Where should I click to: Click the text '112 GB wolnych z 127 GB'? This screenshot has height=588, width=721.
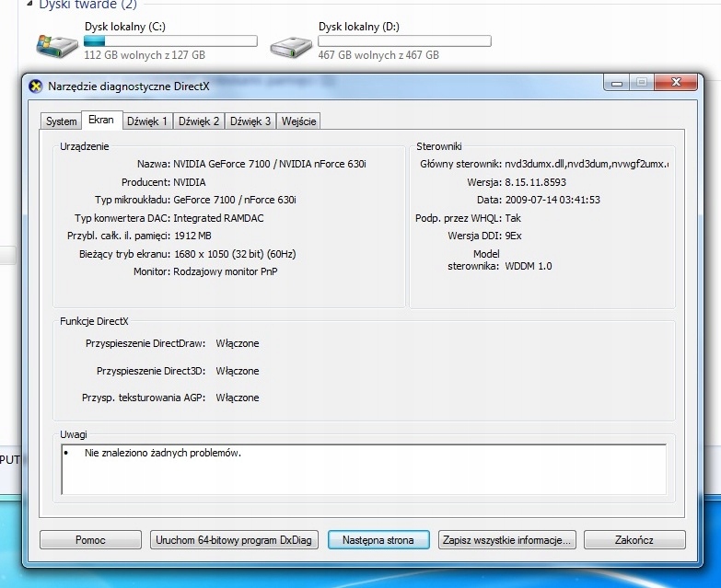click(x=145, y=55)
